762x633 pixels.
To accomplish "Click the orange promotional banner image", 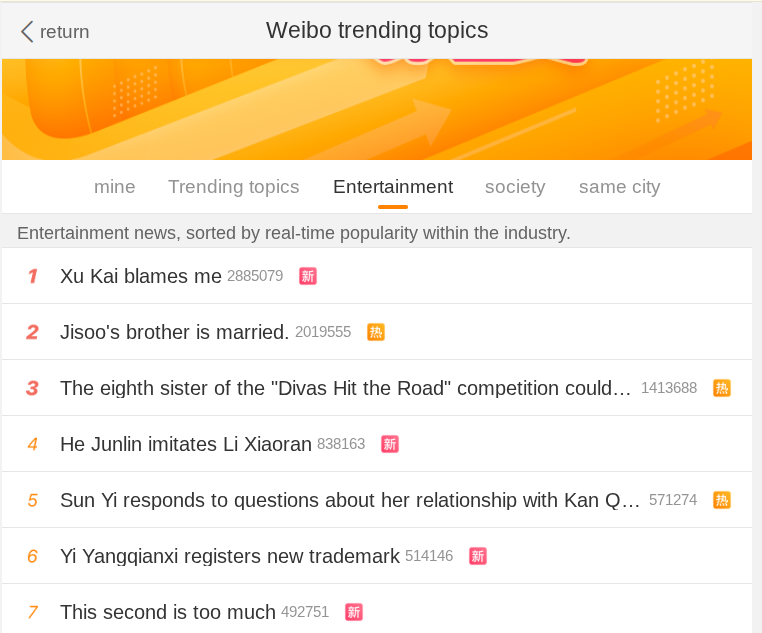I will pyautogui.click(x=377, y=109).
